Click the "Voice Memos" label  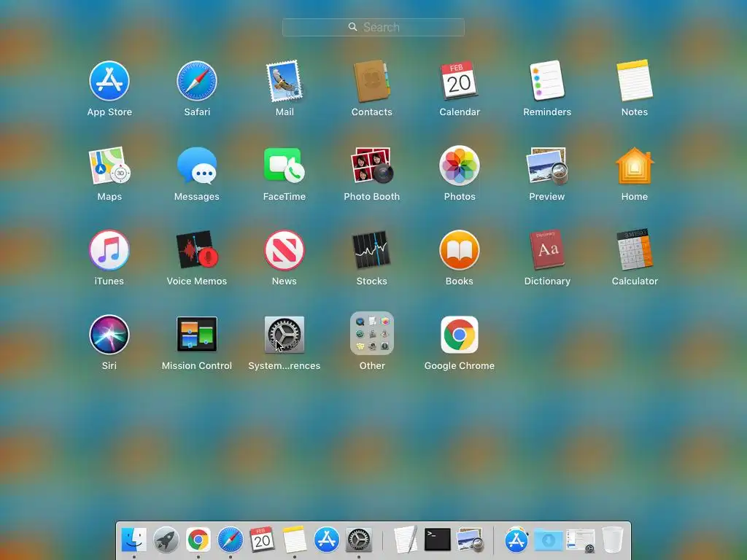pyautogui.click(x=197, y=281)
